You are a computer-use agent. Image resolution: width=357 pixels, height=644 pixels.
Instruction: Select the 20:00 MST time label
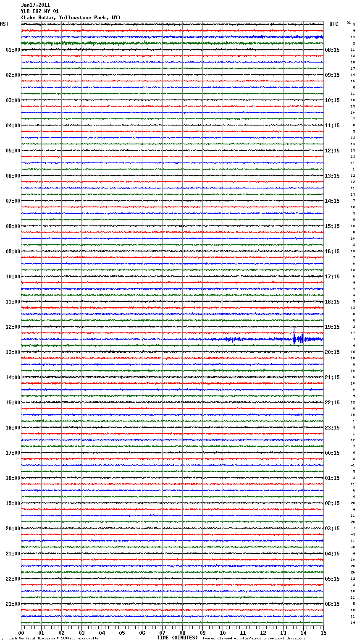(x=13, y=529)
